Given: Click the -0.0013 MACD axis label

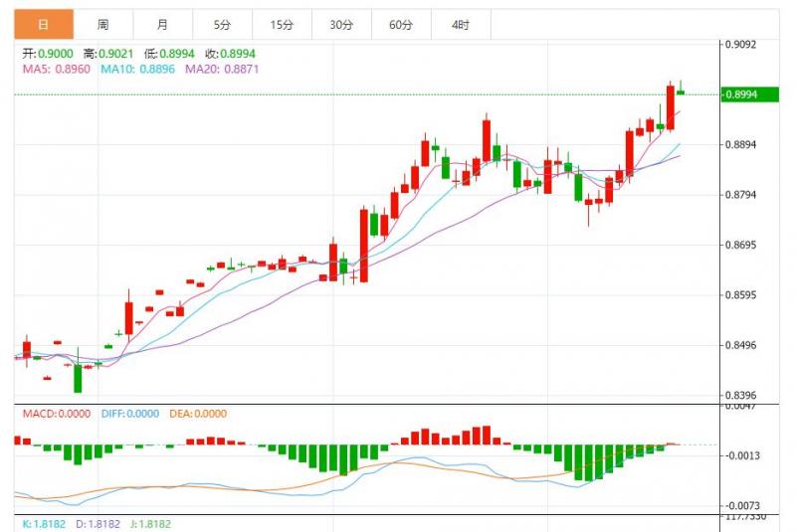Looking at the screenshot, I should (x=742, y=455).
